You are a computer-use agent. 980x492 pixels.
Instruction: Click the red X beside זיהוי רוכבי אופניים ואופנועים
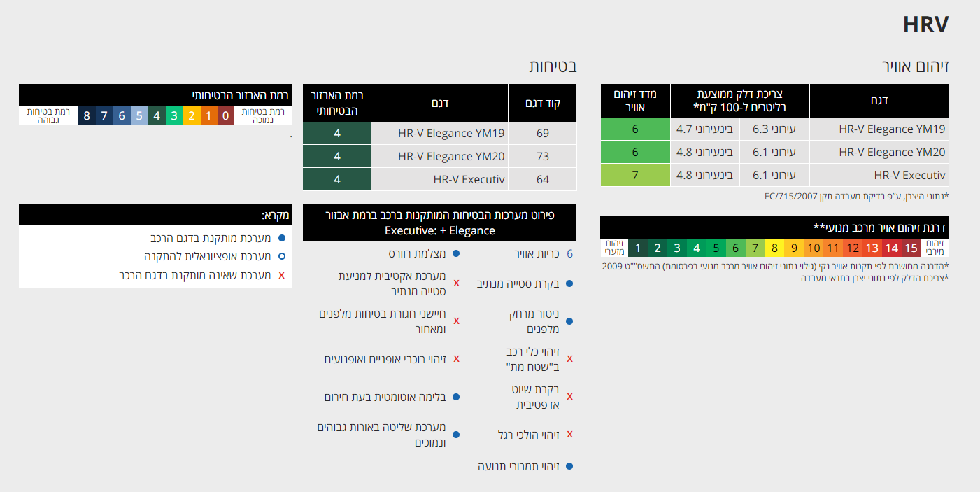[456, 358]
